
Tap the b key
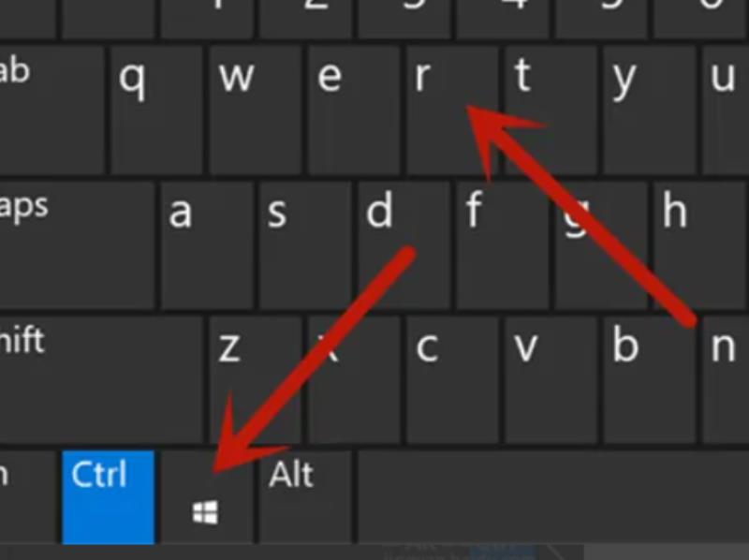point(649,380)
